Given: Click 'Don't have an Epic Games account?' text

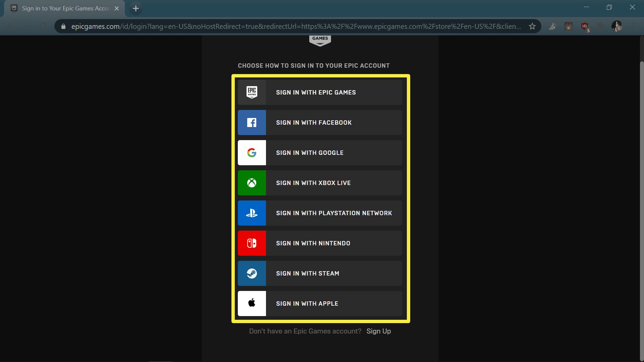Looking at the screenshot, I should click(305, 331).
